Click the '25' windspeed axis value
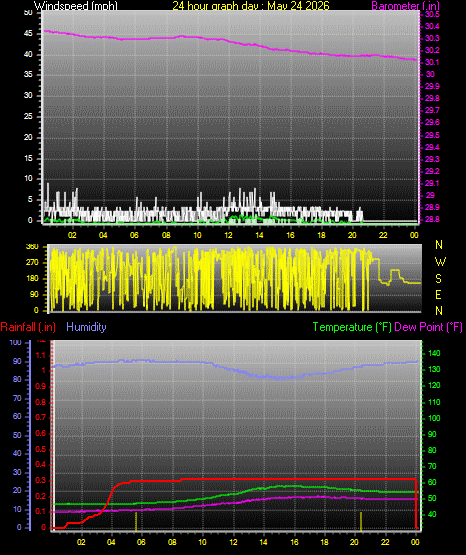Viewport: 466px width, 555px height. point(28,116)
